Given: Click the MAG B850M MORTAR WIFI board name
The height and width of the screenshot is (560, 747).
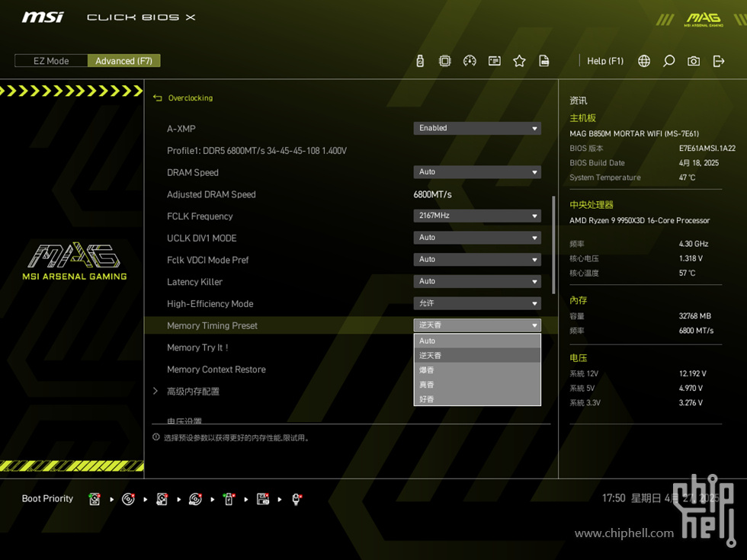Looking at the screenshot, I should click(x=634, y=134).
